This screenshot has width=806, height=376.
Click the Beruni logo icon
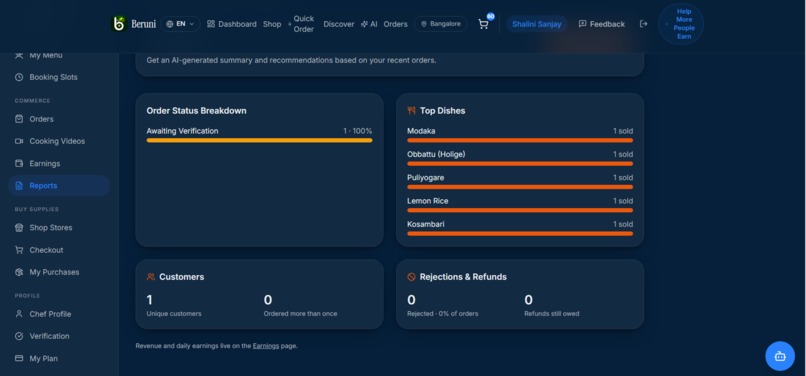[x=119, y=24]
